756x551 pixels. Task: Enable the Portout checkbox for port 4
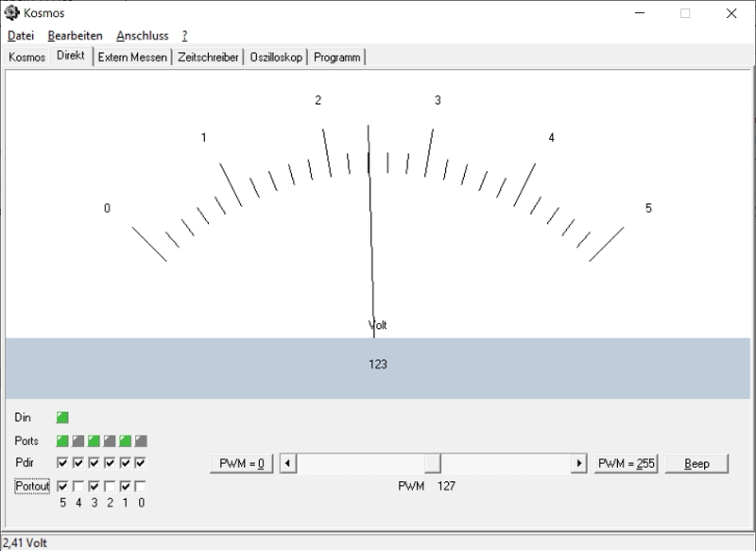pyautogui.click(x=78, y=486)
